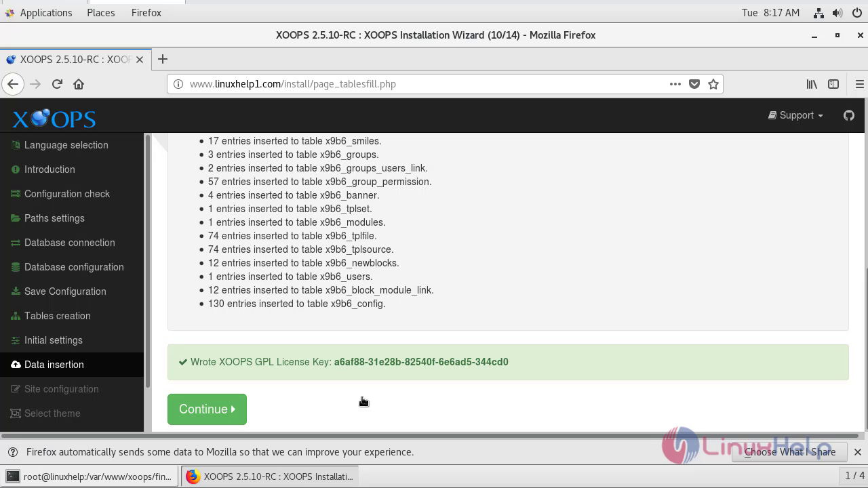The width and height of the screenshot is (868, 488).
Task: Click '2 entries inserted to table x9b6_groups_users_link.'
Action: [318, 168]
